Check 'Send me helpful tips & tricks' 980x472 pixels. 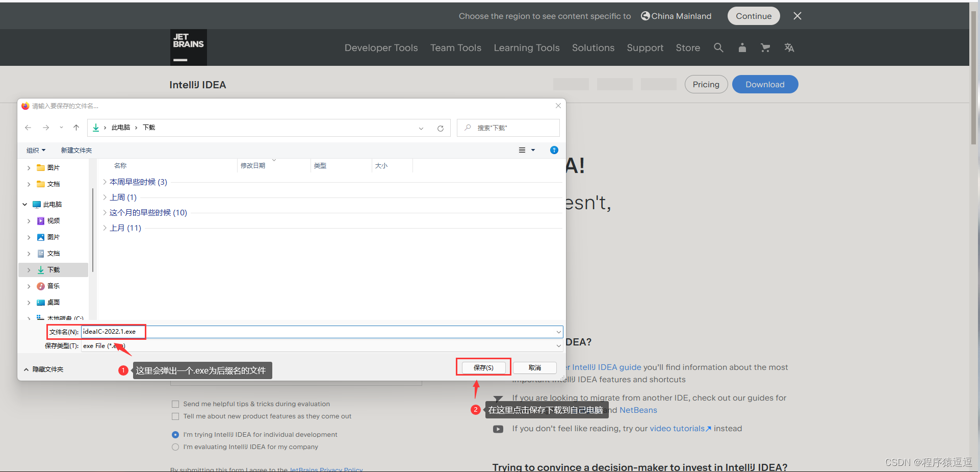click(175, 404)
